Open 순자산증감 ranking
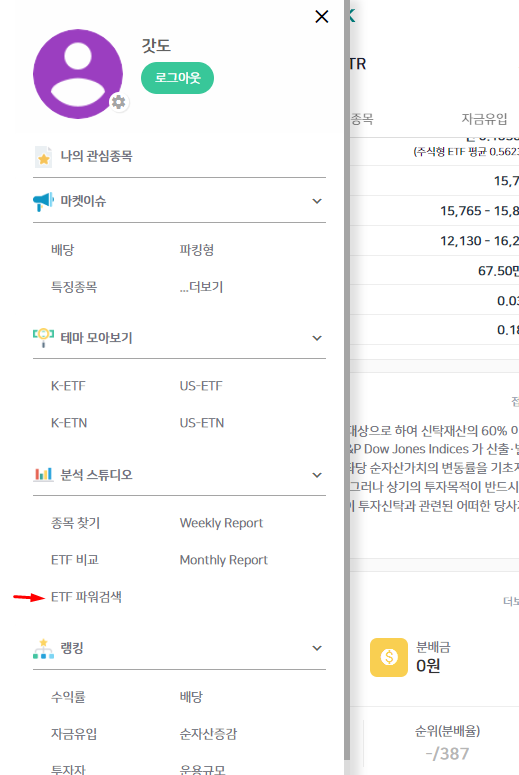This screenshot has height=775, width=519. [208, 733]
